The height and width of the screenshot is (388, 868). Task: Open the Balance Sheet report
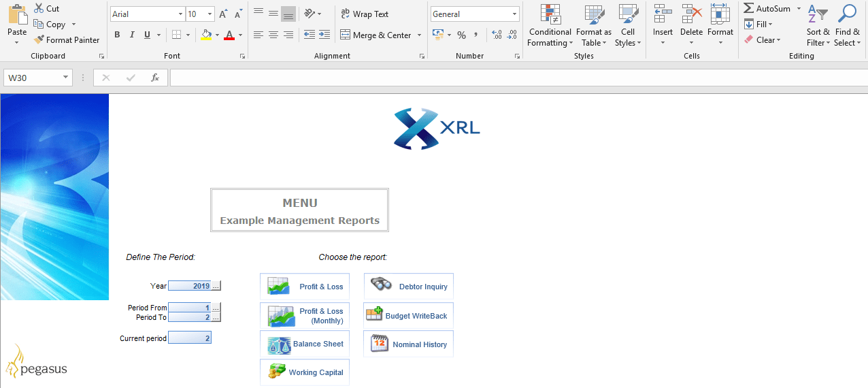pyautogui.click(x=305, y=344)
